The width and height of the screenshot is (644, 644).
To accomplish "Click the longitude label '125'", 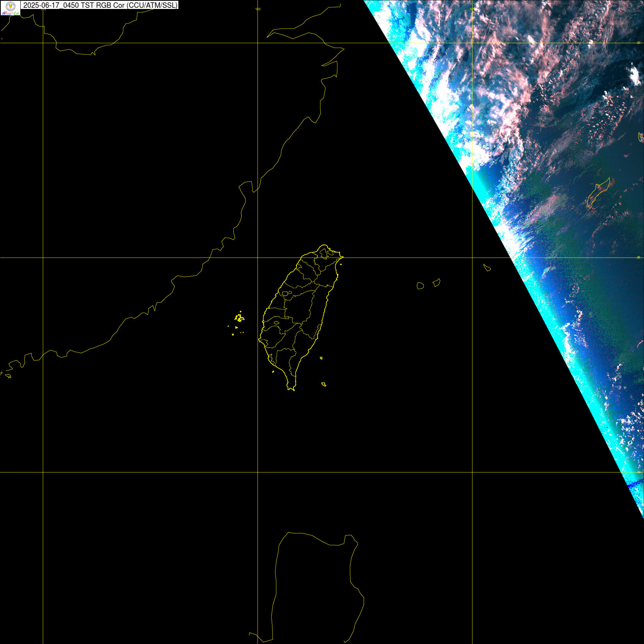I will [x=472, y=9].
